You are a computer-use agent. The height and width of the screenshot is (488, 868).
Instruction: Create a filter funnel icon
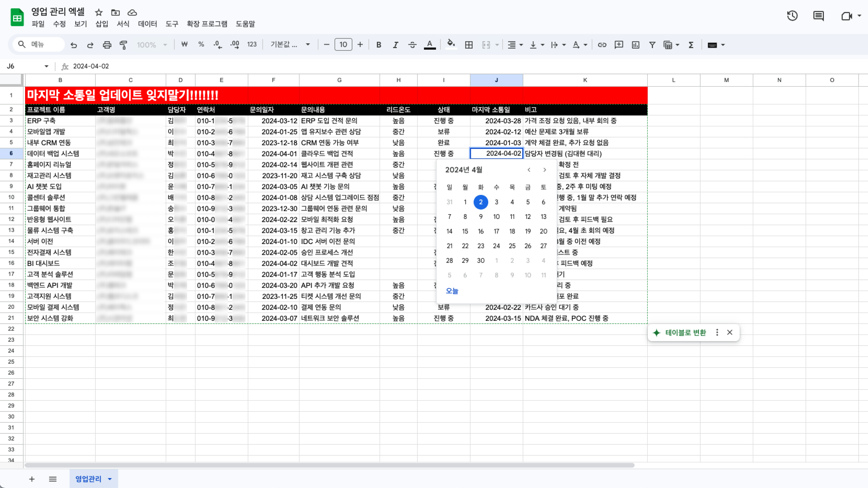click(x=652, y=45)
